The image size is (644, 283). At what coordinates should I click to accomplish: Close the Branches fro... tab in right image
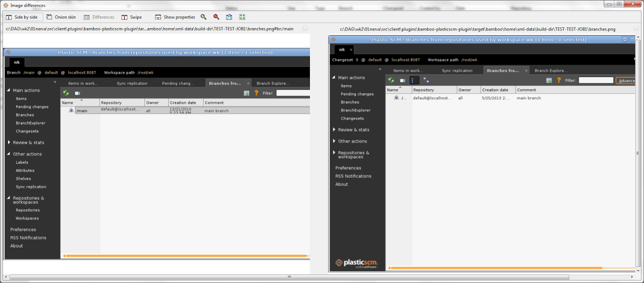[526, 70]
